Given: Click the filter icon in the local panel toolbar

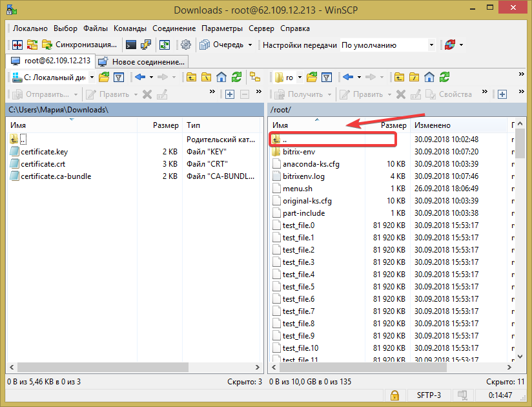Looking at the screenshot, I should pyautogui.click(x=119, y=78).
